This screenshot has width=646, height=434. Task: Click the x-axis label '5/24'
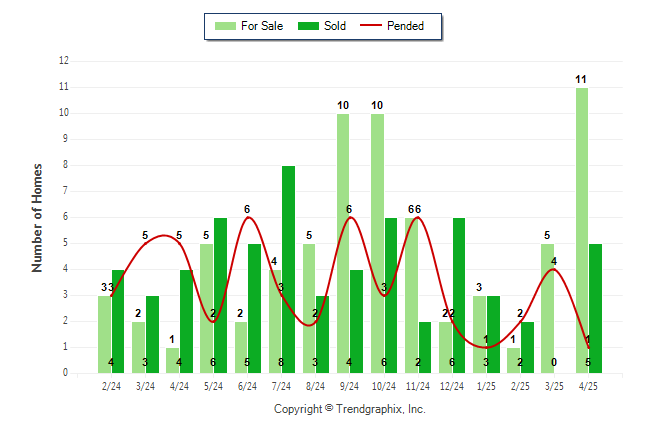(x=213, y=386)
